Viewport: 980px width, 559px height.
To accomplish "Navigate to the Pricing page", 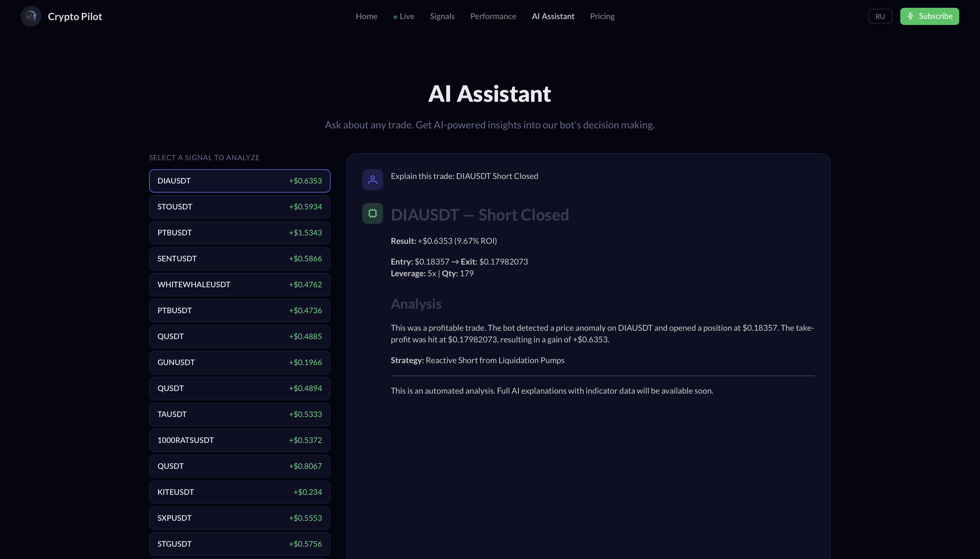I will (602, 16).
